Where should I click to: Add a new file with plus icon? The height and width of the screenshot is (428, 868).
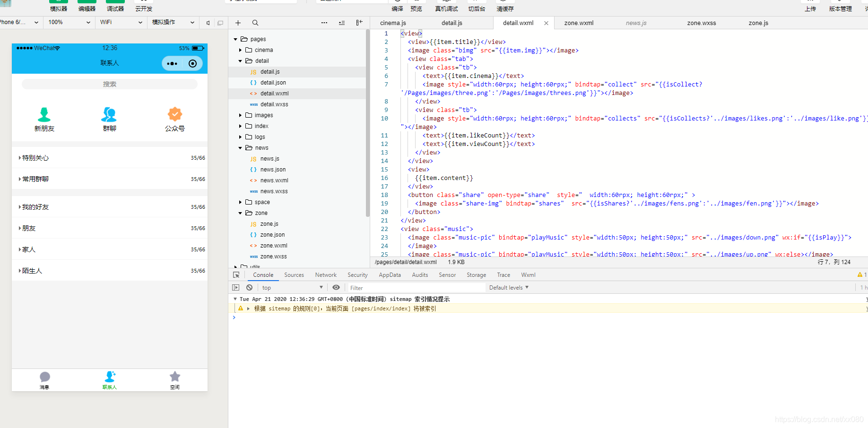click(238, 23)
